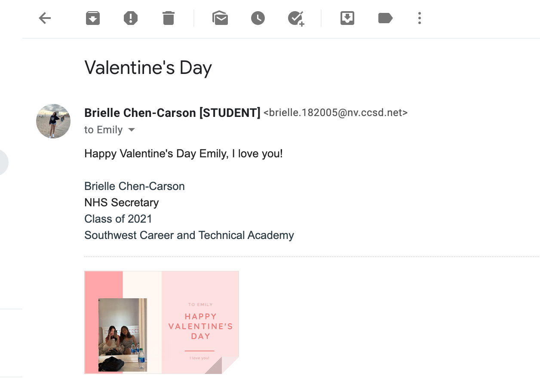Click the "NHS Secretary" signature line
This screenshot has height=392, width=540.
tap(122, 202)
